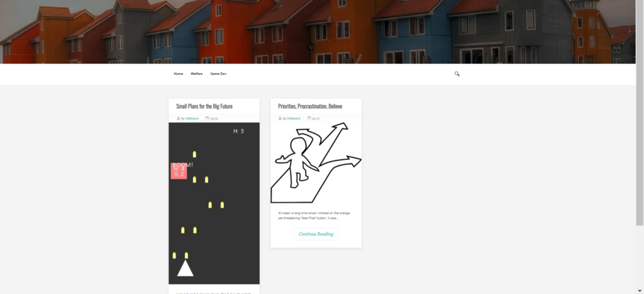Click the 23:07 timestamp on Priorities post
The height and width of the screenshot is (294, 644).
(316, 118)
